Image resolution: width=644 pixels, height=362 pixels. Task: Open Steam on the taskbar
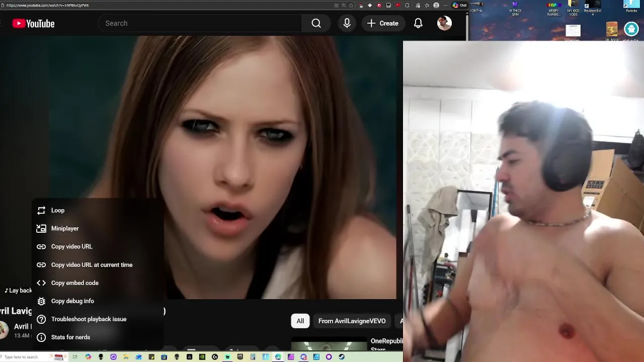click(x=342, y=357)
